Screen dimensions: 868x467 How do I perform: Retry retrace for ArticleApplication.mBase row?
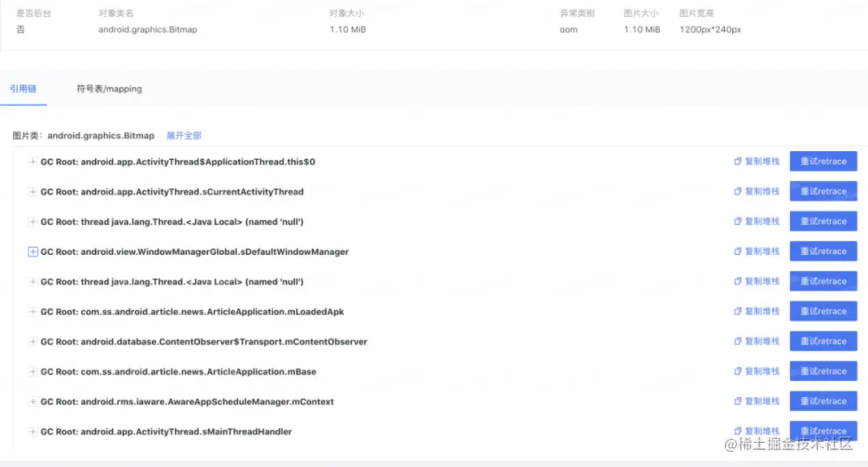pyautogui.click(x=823, y=371)
